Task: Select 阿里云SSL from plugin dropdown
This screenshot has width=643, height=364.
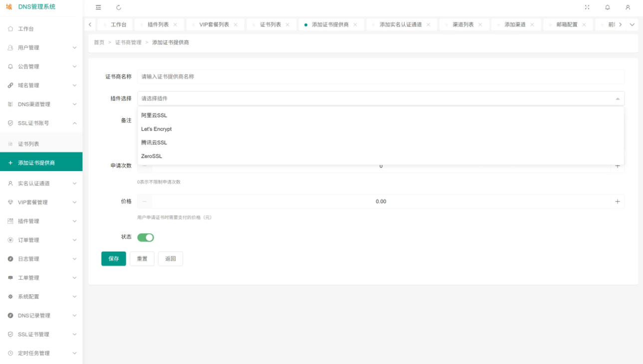Action: [x=154, y=115]
